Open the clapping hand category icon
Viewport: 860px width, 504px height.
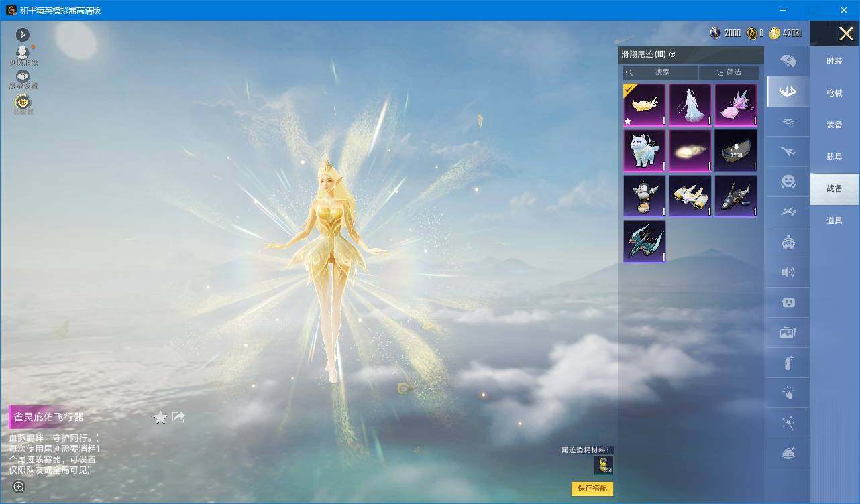788,393
